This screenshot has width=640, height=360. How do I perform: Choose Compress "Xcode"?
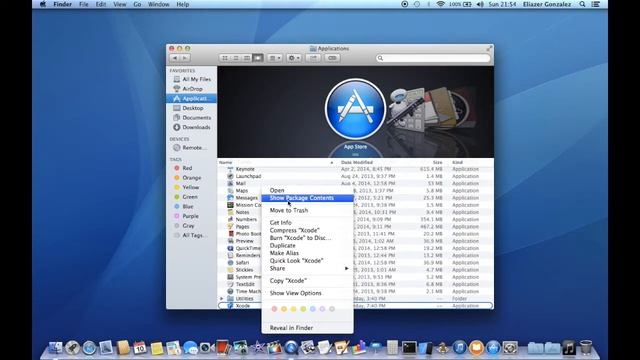(307, 230)
